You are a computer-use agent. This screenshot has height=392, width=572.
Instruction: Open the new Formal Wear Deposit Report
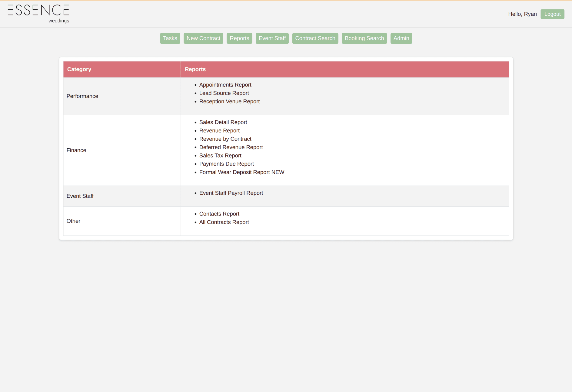[x=241, y=172]
